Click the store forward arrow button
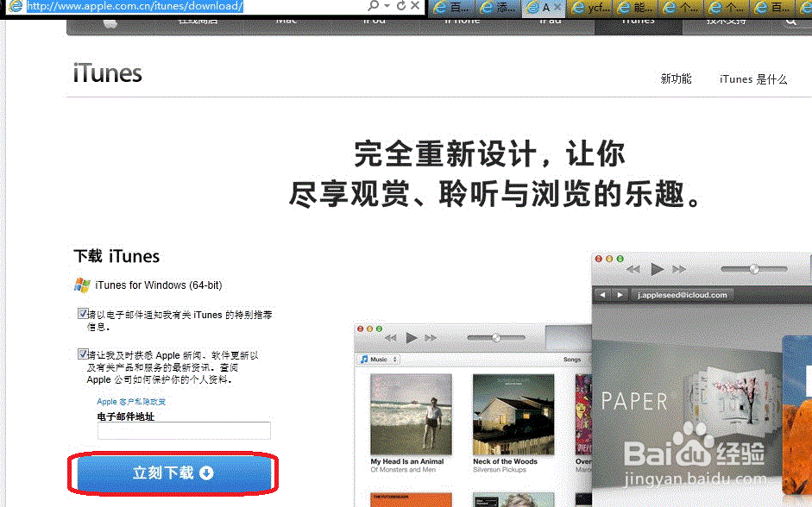This screenshot has width=812, height=507. (x=620, y=295)
